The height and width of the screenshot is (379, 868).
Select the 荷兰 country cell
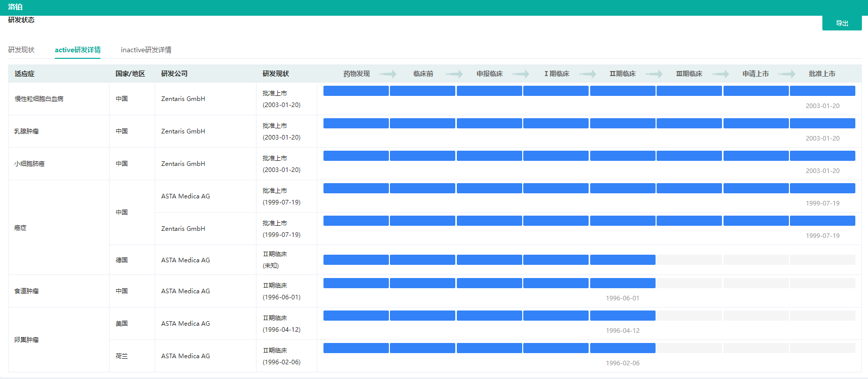[122, 356]
